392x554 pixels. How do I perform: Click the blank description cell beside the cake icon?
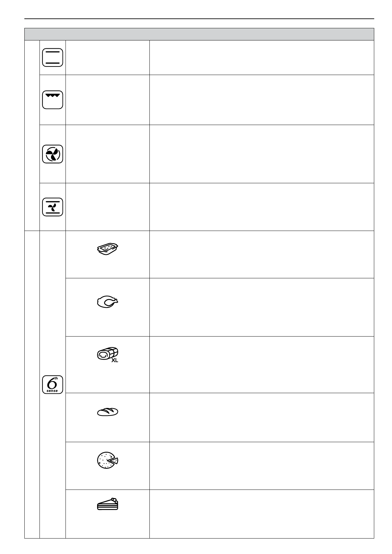262,514
